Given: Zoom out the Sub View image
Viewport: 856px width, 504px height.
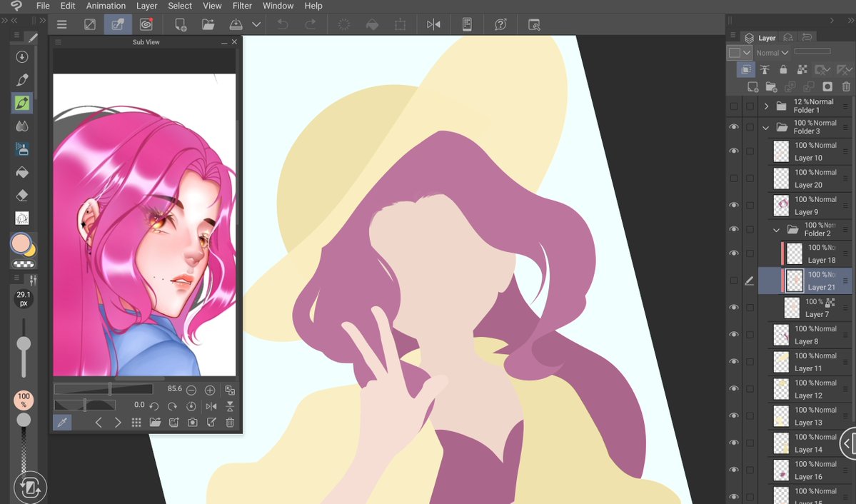Looking at the screenshot, I should [x=191, y=390].
